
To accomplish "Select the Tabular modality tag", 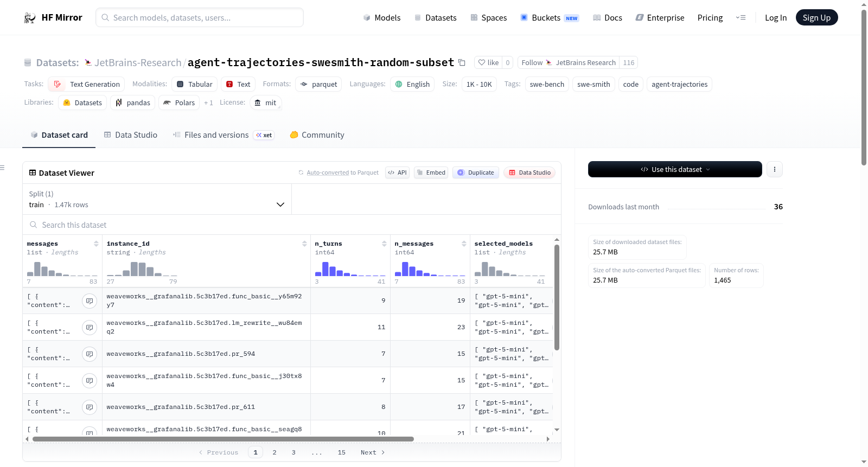I will click(x=195, y=84).
